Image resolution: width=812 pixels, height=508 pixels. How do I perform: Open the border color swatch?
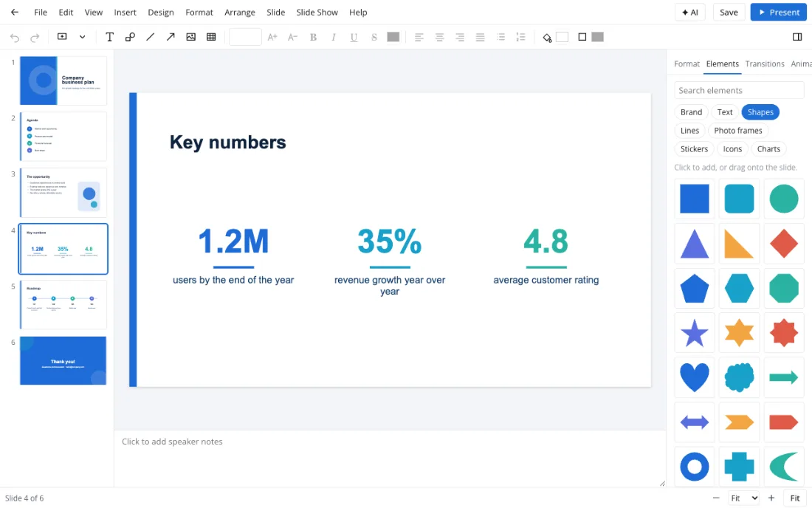[x=598, y=37]
